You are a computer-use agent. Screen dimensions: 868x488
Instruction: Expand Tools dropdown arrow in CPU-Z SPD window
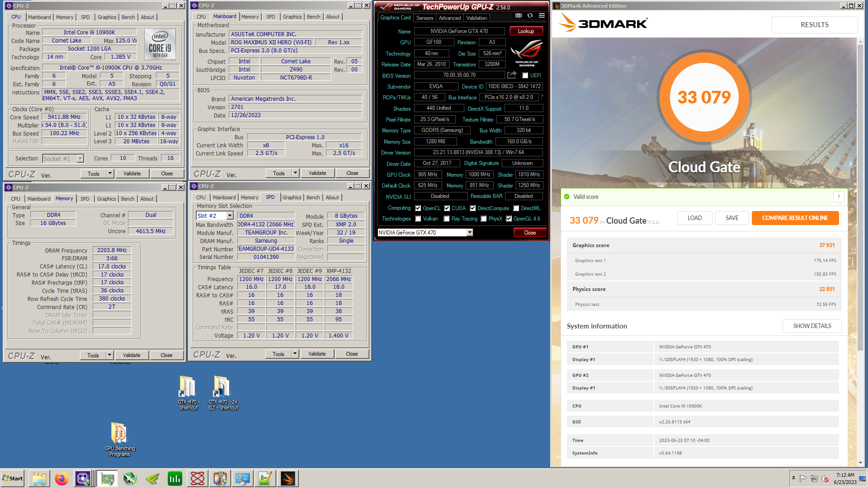tap(295, 354)
